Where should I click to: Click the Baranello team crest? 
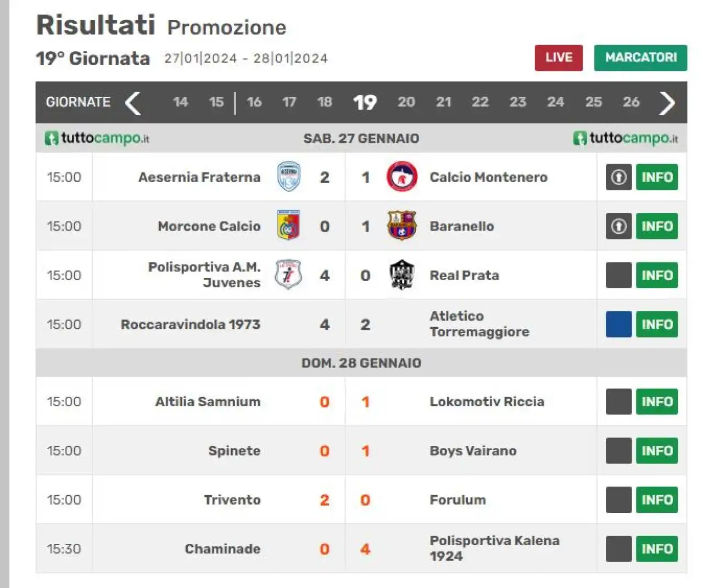pos(401,226)
